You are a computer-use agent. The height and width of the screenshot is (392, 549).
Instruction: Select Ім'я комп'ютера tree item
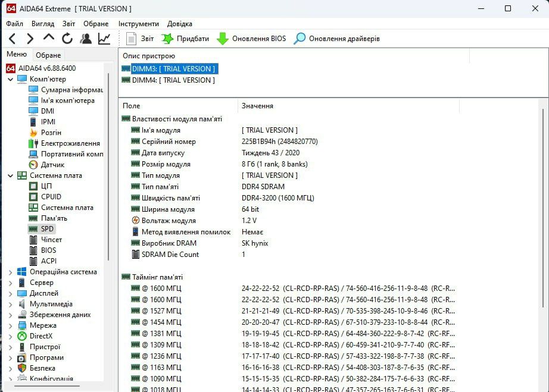61,101
